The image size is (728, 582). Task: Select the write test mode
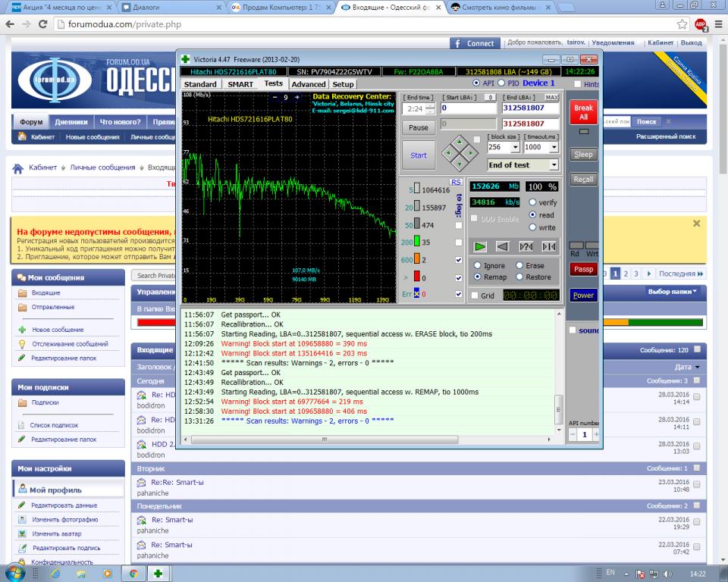point(532,227)
